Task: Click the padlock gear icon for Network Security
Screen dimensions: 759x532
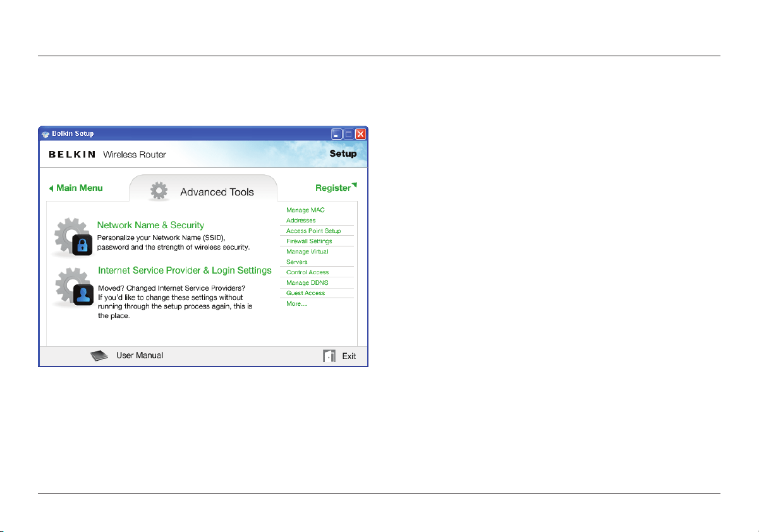Action: pos(73,238)
